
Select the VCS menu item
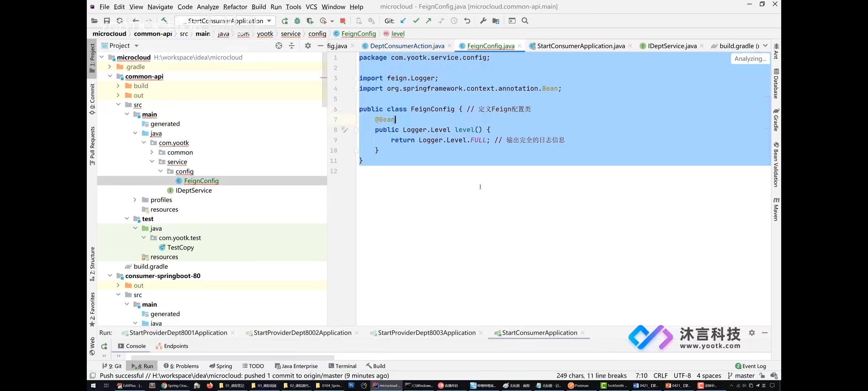click(x=311, y=7)
